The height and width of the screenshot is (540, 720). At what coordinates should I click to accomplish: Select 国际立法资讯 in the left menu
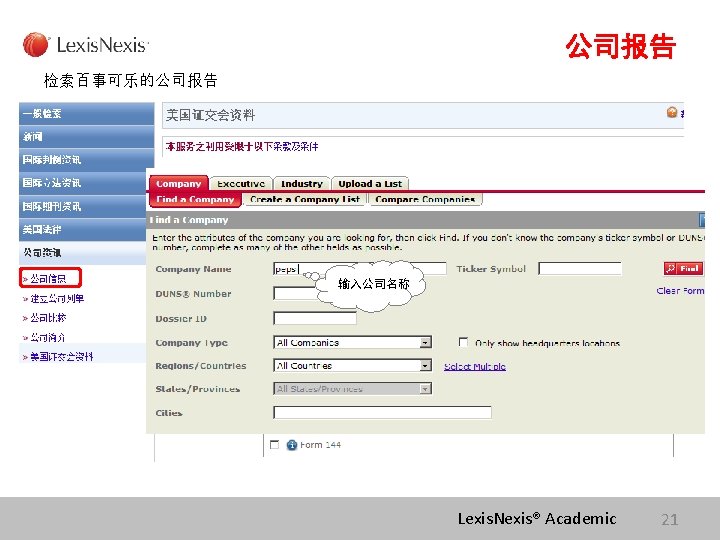[83, 183]
